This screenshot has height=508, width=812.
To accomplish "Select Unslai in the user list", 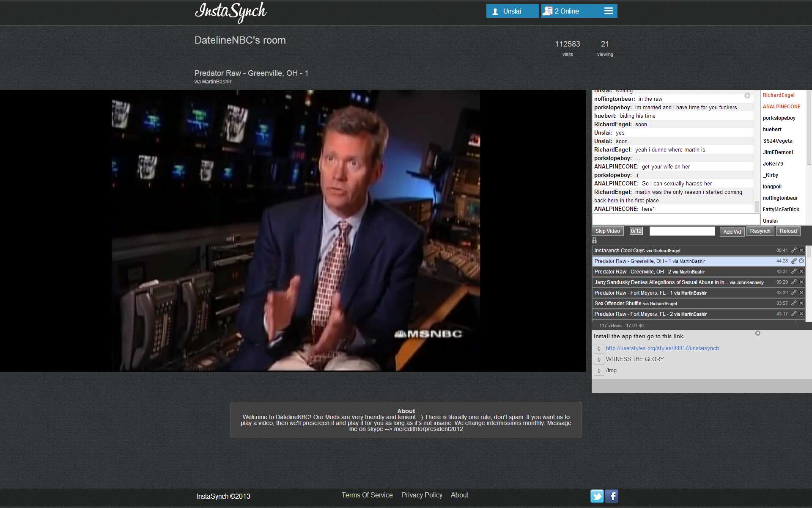I will [x=770, y=221].
